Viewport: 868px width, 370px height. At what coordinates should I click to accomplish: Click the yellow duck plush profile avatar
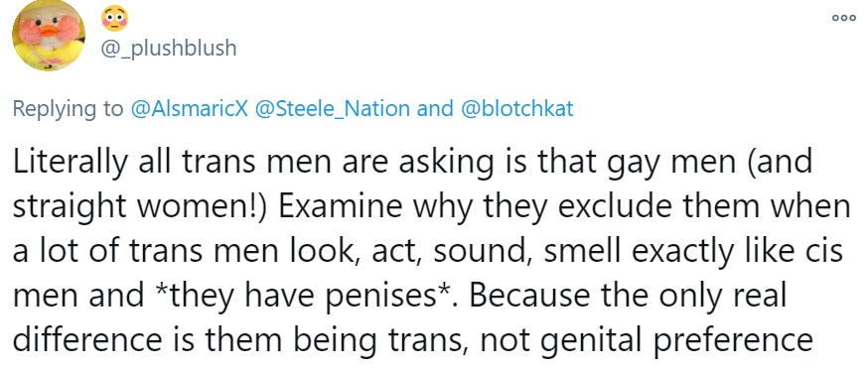(48, 36)
